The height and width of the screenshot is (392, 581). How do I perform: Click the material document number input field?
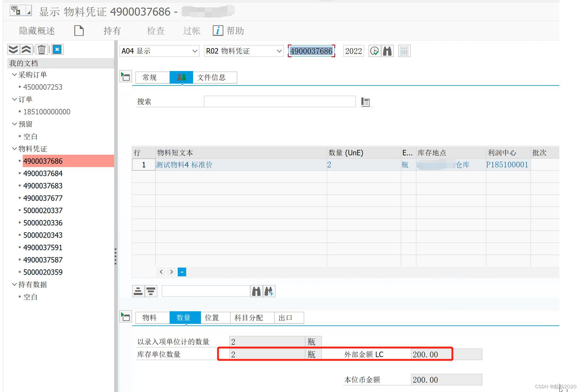tap(311, 51)
